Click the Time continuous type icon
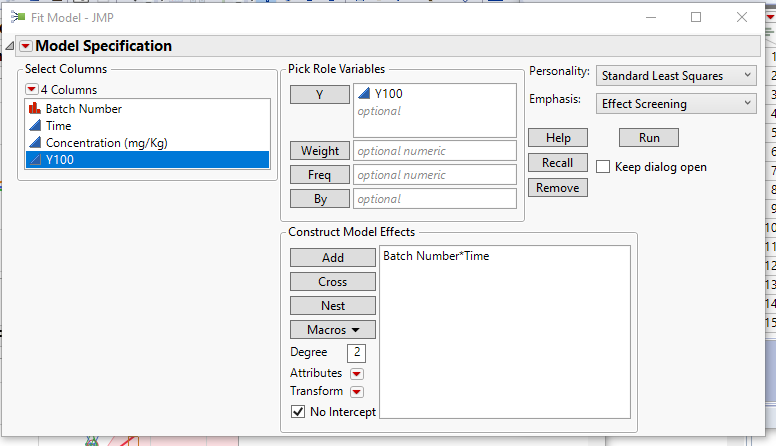Viewport: 776px width, 446px height. 35,125
